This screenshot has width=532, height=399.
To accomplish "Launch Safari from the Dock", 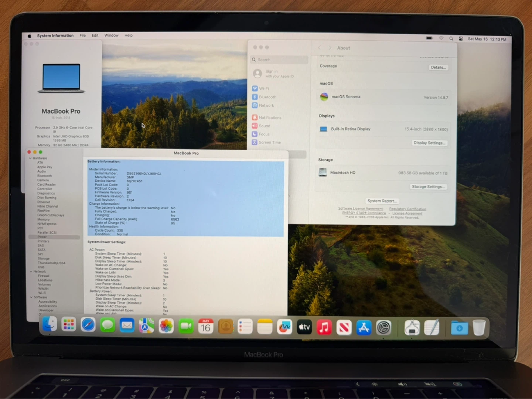I will click(x=88, y=325).
